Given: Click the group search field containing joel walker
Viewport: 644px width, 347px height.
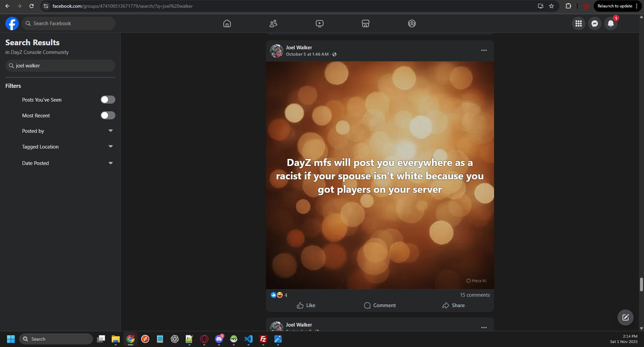Looking at the screenshot, I should click(x=60, y=66).
